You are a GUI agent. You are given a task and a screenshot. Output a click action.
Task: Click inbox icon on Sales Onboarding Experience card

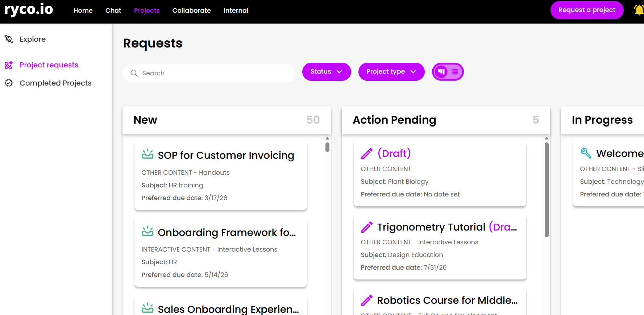(148, 308)
